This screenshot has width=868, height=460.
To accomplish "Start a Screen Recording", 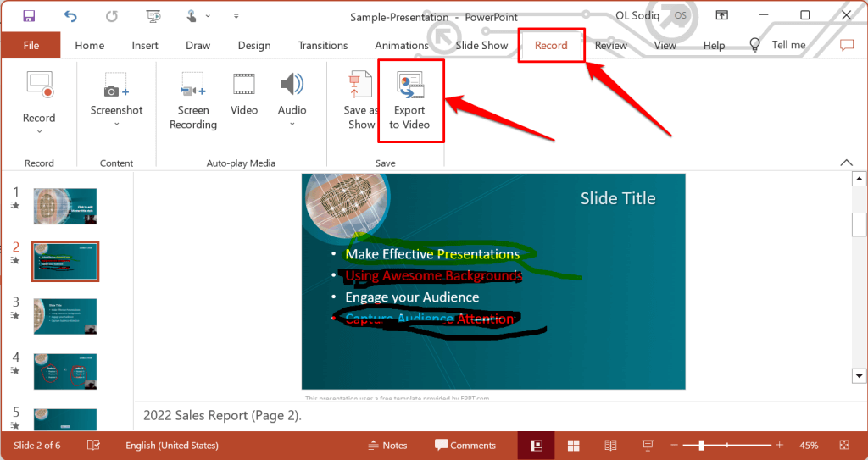I will pos(193,102).
